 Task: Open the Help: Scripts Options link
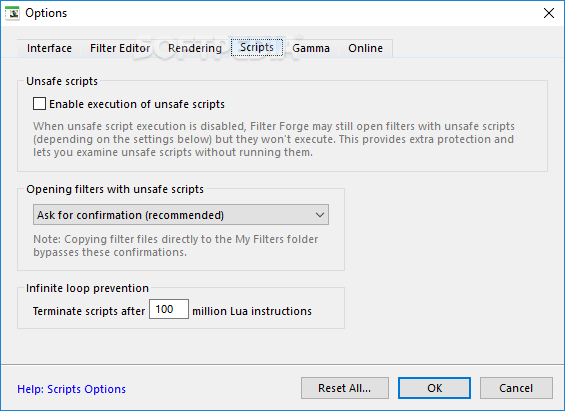tap(71, 389)
